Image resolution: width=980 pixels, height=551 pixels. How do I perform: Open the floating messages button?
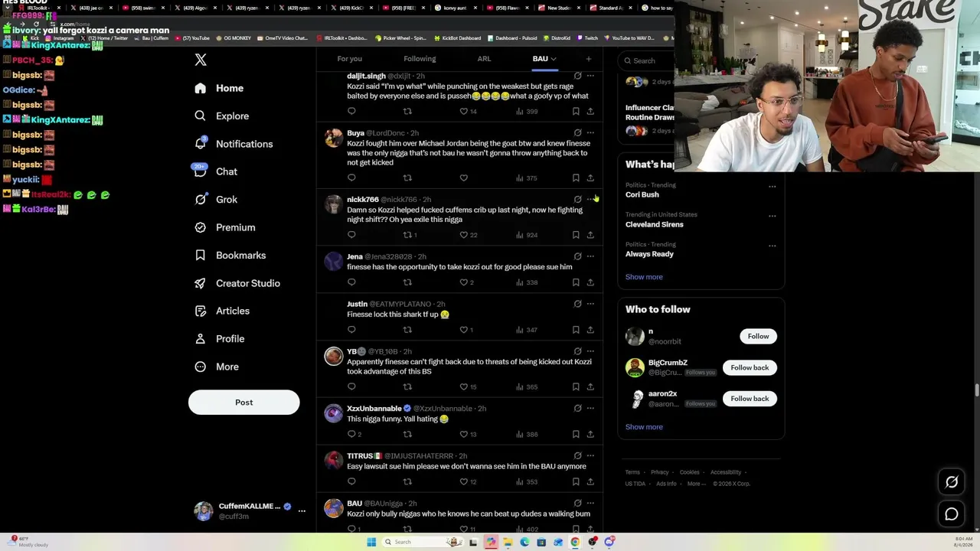coord(952,514)
